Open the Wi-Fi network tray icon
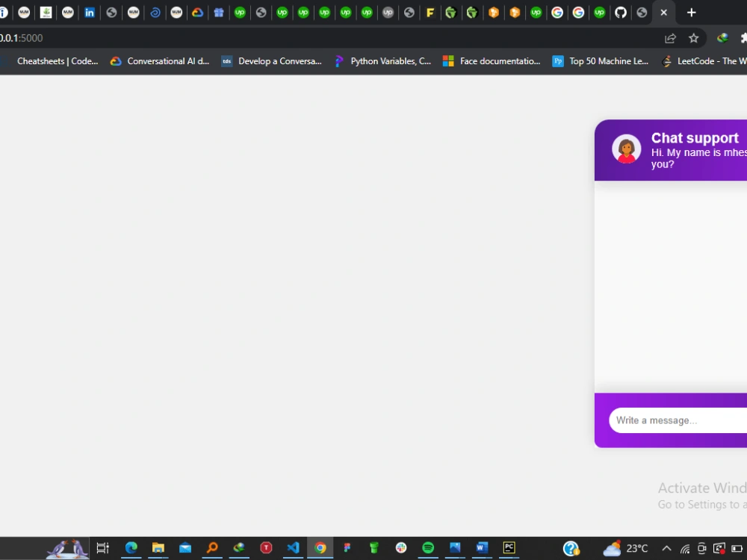 pyautogui.click(x=685, y=549)
